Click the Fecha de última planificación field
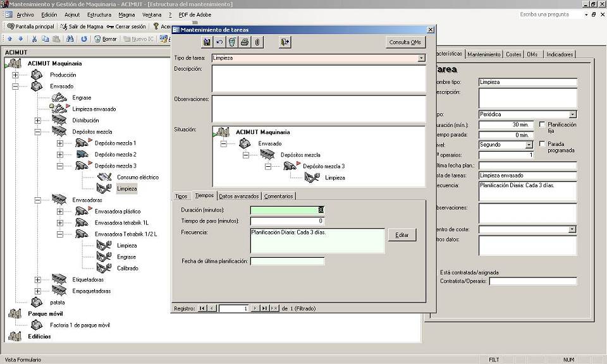This screenshot has height=364, width=607. 287,262
